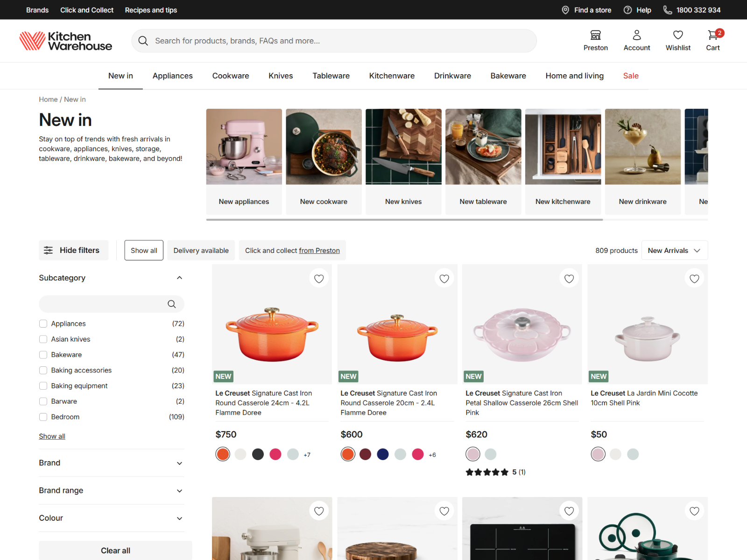Image resolution: width=747 pixels, height=560 pixels.
Task: Click the Kitchen Warehouse logo
Action: click(65, 41)
